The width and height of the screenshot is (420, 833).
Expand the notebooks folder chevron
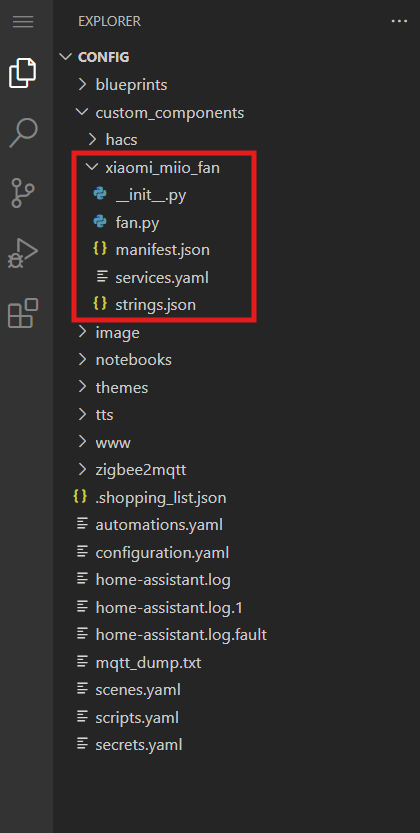[x=82, y=359]
